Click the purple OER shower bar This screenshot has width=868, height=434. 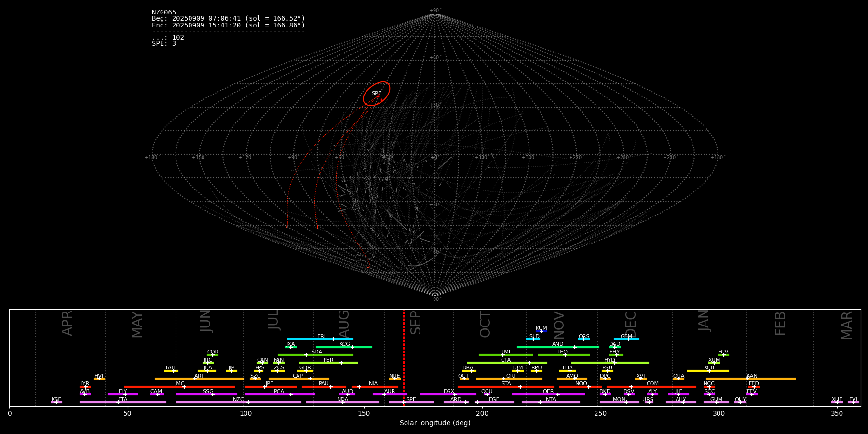[x=548, y=394]
